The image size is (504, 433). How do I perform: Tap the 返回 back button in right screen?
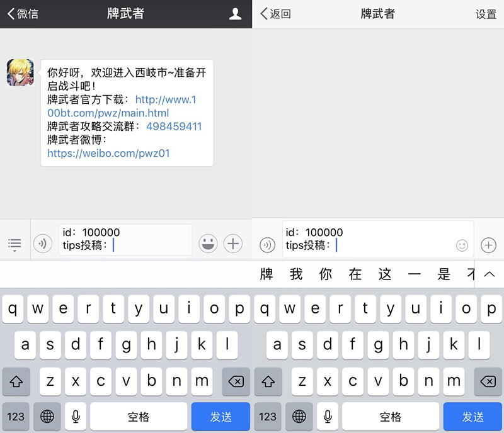[x=275, y=14]
